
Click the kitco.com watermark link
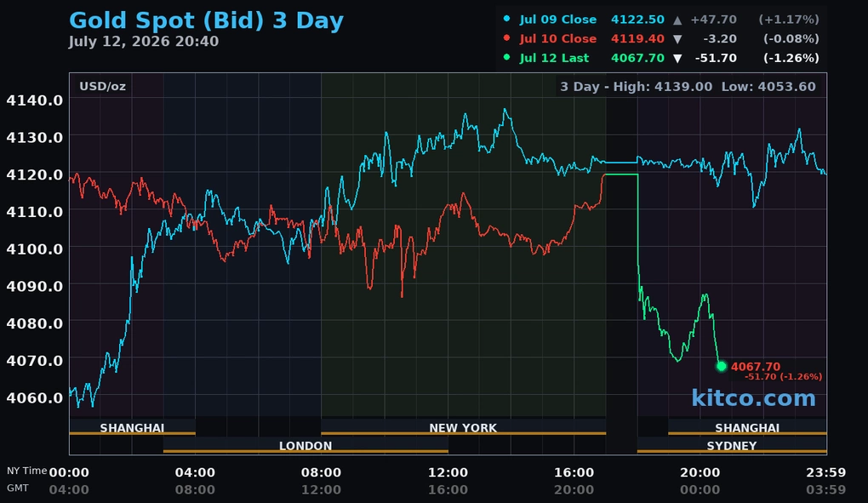pos(753,397)
